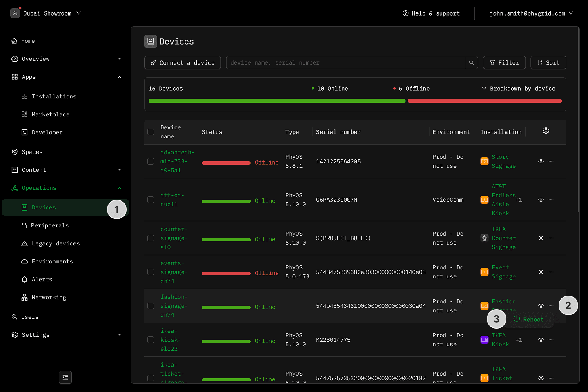Image resolution: width=588 pixels, height=392 pixels.
Task: Focus the device name search field
Action: [345, 62]
